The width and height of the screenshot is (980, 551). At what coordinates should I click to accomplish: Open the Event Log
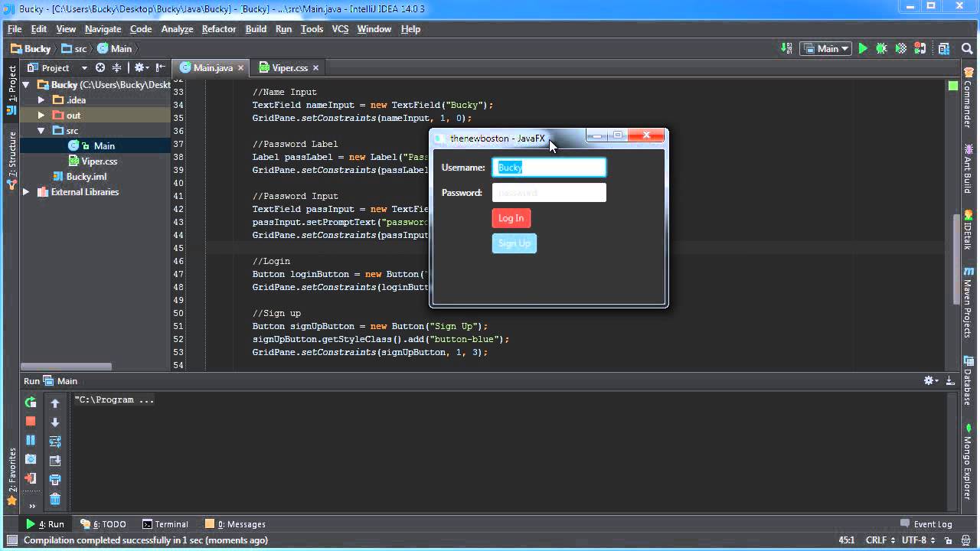point(926,524)
